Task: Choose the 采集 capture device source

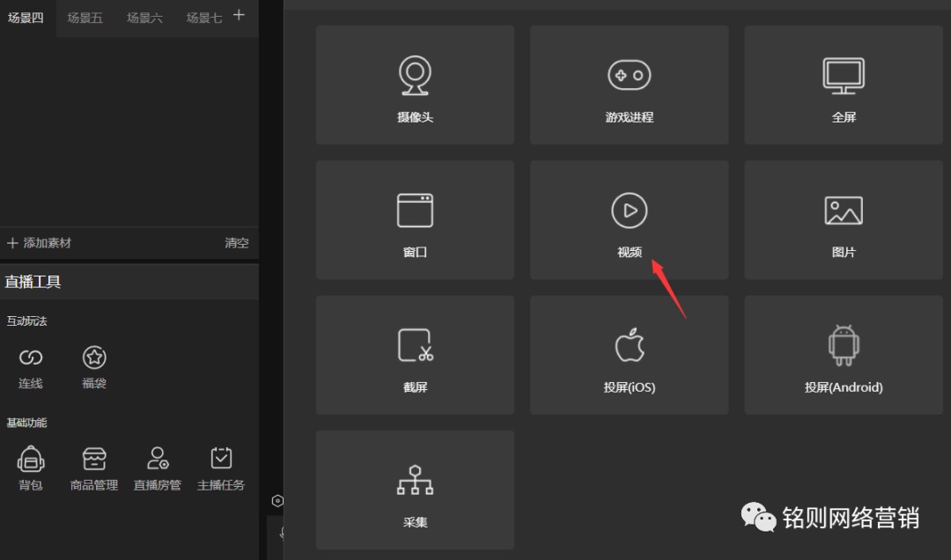Action: pos(415,490)
